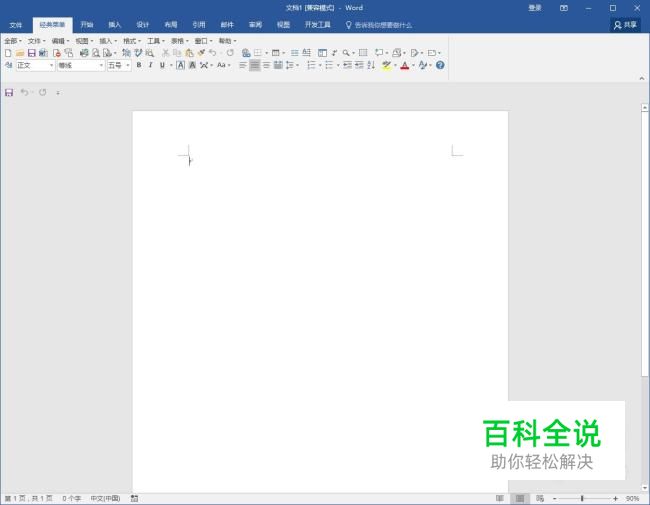The image size is (650, 505).
Task: Apply red font color
Action: click(405, 65)
